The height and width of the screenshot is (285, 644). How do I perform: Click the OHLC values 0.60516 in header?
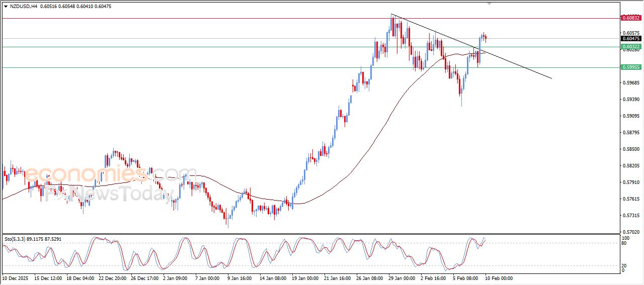(48, 7)
